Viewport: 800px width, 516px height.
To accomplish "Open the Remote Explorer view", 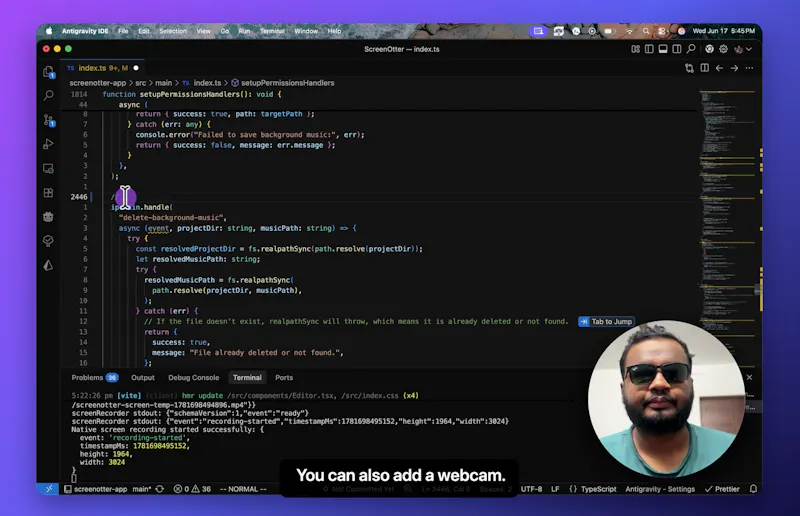I will [48, 168].
